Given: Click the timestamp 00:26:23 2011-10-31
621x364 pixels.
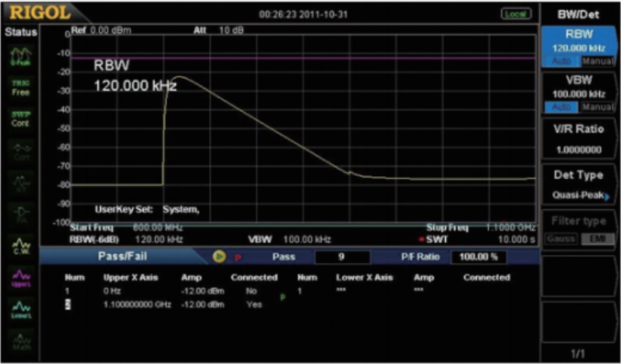Looking at the screenshot, I should pyautogui.click(x=303, y=14).
